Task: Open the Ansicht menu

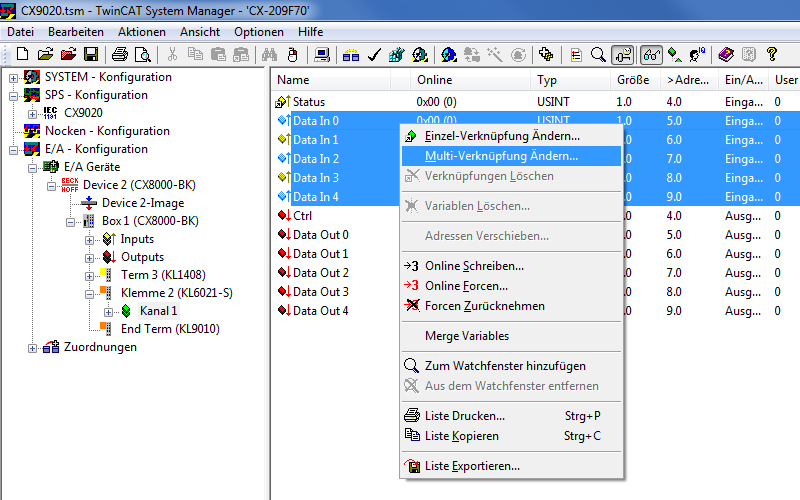Action: (200, 32)
